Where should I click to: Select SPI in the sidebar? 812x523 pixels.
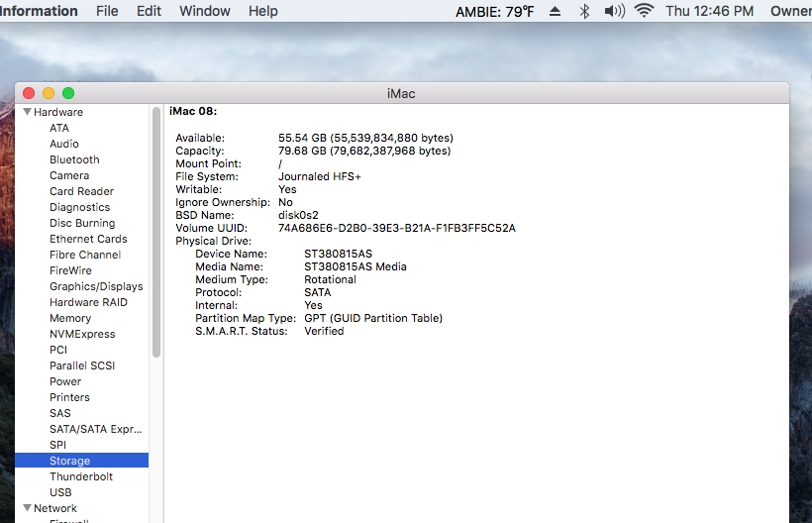(58, 445)
